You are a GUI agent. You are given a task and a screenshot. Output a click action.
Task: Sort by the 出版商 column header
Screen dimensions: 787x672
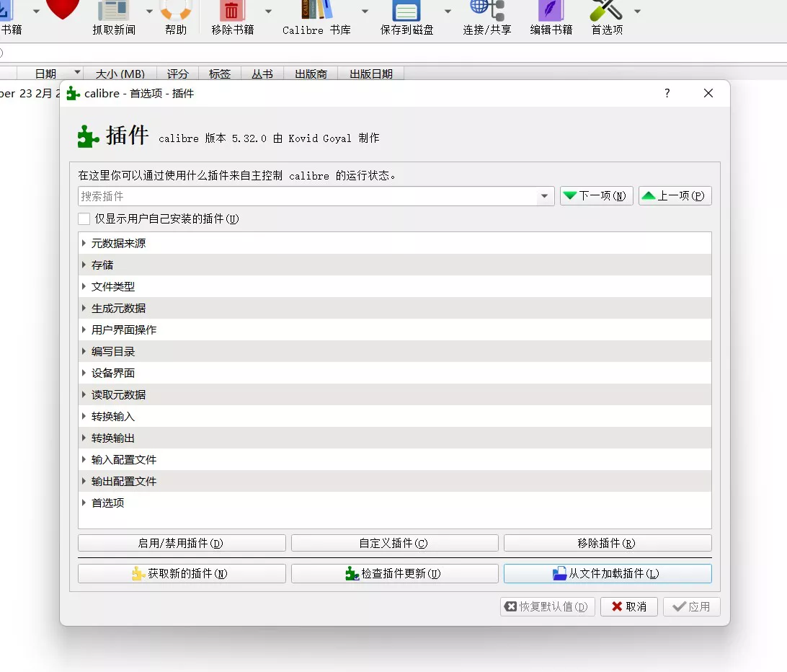pyautogui.click(x=311, y=74)
